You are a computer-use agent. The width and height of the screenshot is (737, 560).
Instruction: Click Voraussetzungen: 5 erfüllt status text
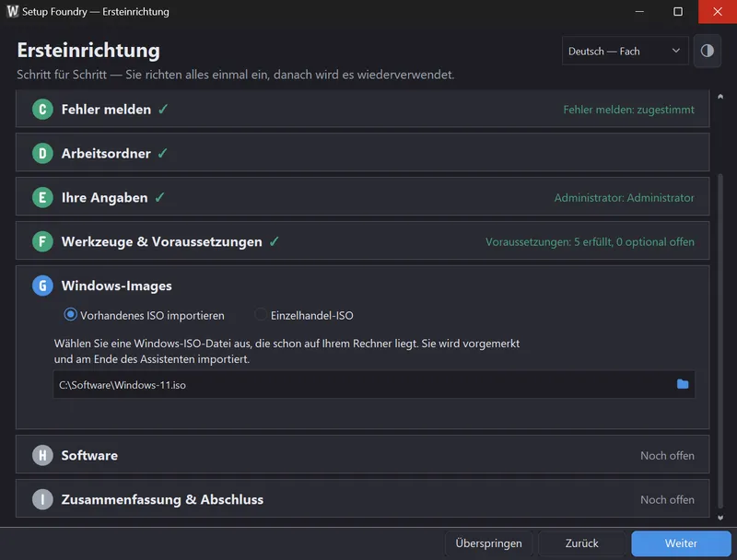[x=590, y=242]
